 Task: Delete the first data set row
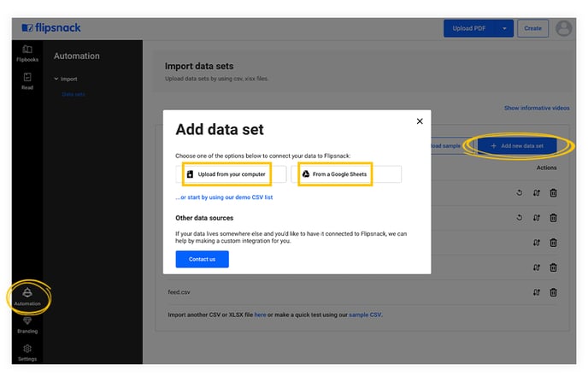[x=553, y=192]
